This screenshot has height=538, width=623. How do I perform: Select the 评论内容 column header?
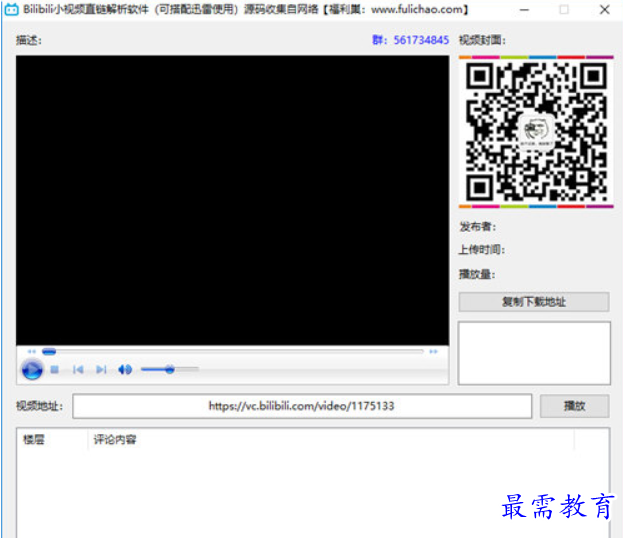(331, 439)
